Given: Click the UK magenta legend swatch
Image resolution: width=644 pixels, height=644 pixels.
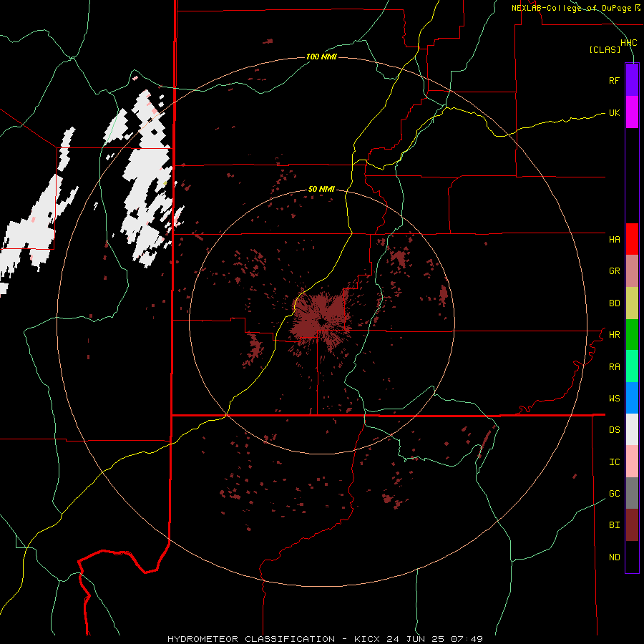Looking at the screenshot, I should pos(632,112).
